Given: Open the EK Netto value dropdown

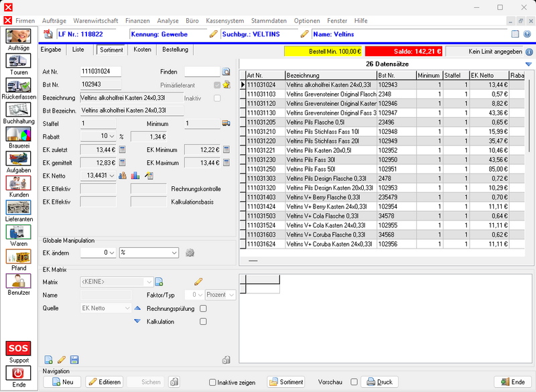Looking at the screenshot, I should pos(112,176).
